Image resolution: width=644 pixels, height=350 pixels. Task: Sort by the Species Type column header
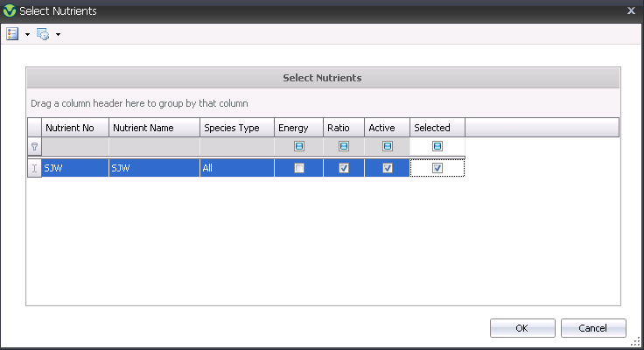click(x=237, y=128)
